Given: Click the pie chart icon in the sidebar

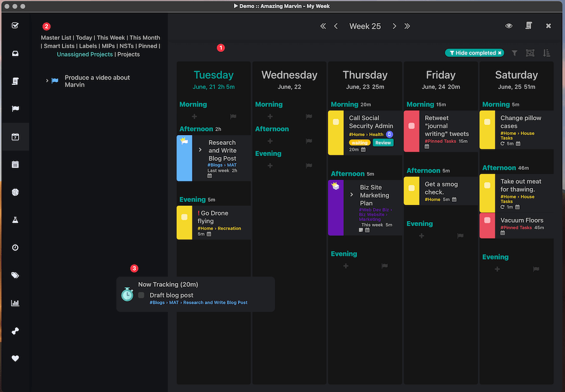Looking at the screenshot, I should tap(15, 192).
